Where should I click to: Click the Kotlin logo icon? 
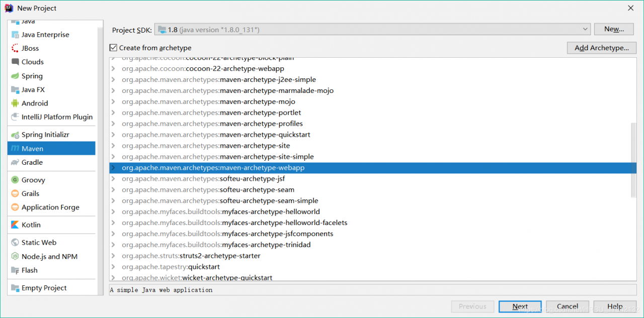point(15,225)
